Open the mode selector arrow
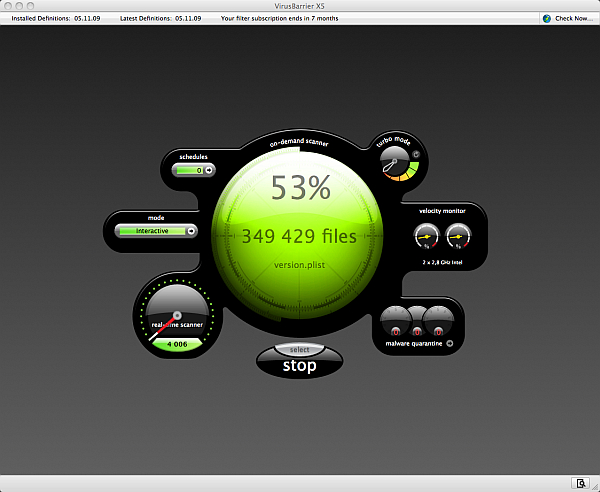 click(191, 231)
